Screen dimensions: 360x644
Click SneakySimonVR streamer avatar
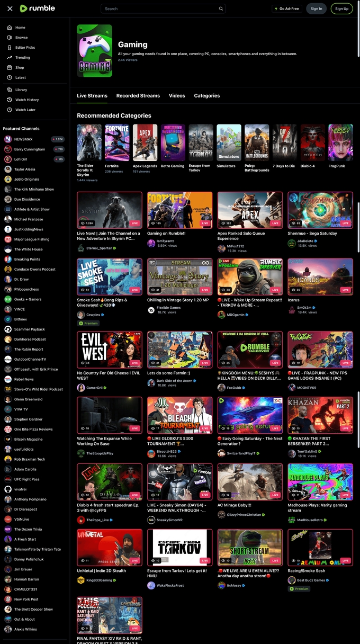coord(151,520)
